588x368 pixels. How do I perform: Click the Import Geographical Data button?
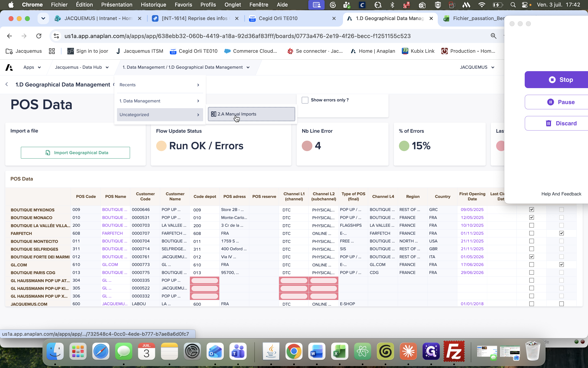[75, 153]
